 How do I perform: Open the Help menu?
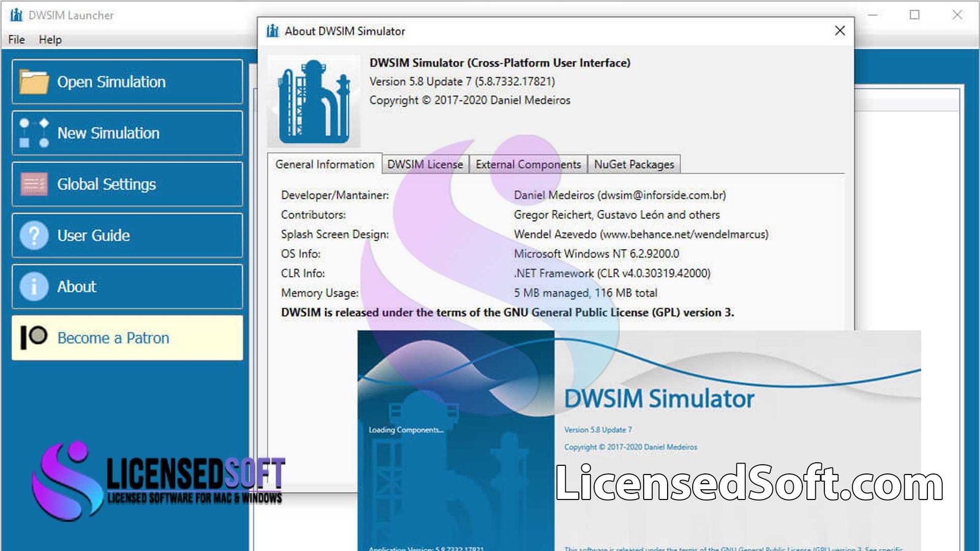pos(50,39)
